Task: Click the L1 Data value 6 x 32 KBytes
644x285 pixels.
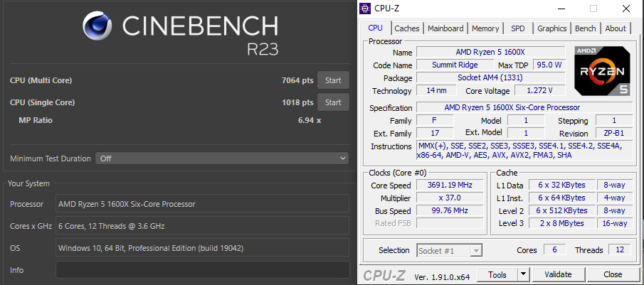Action: pos(562,185)
